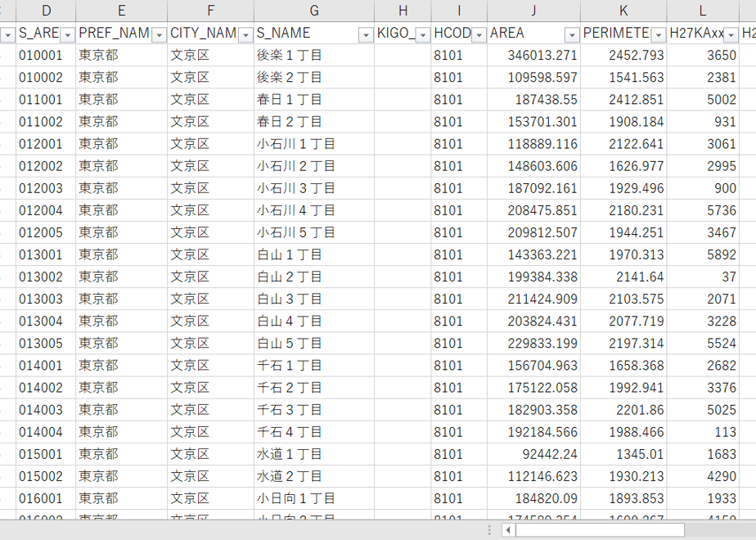The image size is (756, 540).
Task: Open the H27KAxx column filter dropdown
Action: (x=731, y=34)
